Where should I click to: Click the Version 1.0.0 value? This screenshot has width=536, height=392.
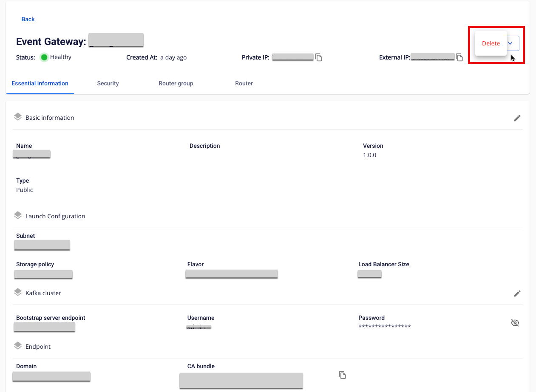coord(369,155)
